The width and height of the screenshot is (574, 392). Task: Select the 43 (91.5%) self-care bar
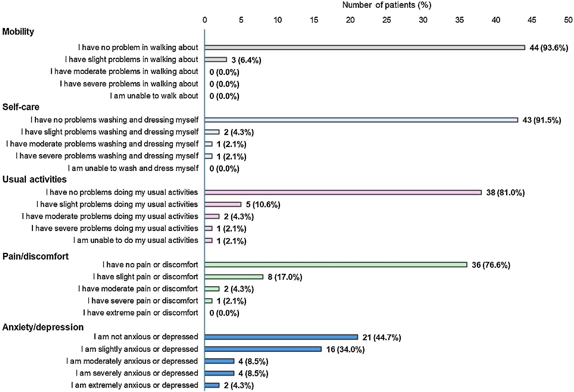point(361,120)
